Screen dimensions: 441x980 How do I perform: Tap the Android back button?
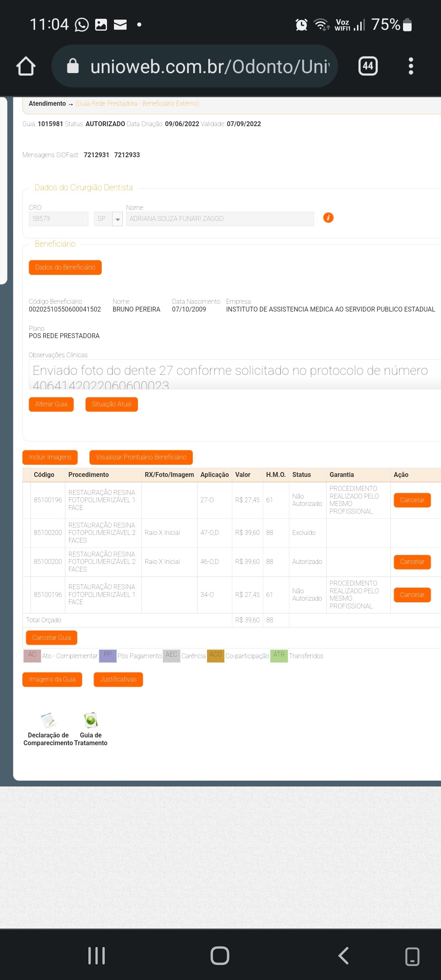(343, 956)
